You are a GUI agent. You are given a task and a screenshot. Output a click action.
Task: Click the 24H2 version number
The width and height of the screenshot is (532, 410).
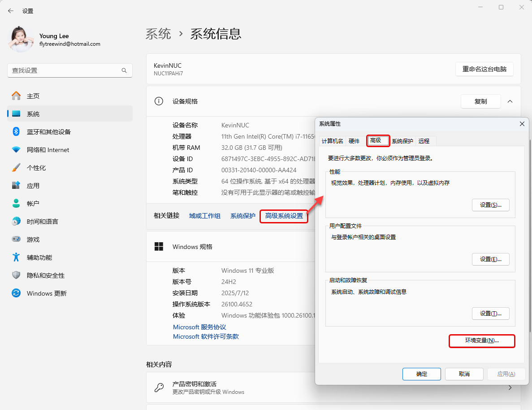click(x=229, y=282)
